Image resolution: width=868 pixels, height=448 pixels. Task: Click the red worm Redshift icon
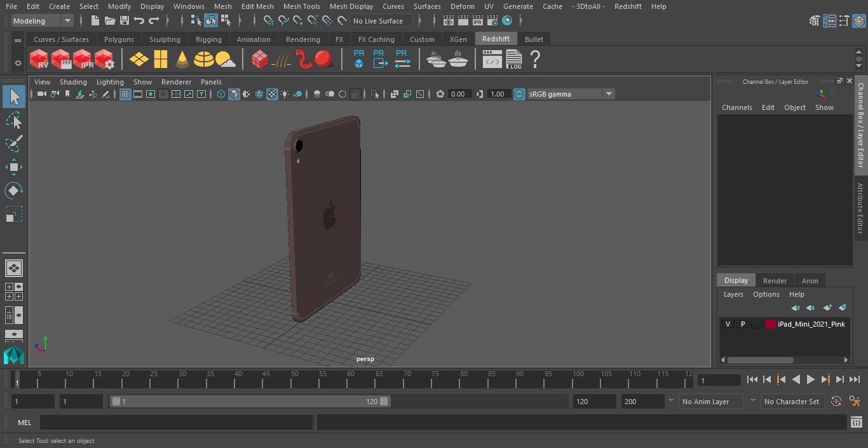click(x=304, y=59)
